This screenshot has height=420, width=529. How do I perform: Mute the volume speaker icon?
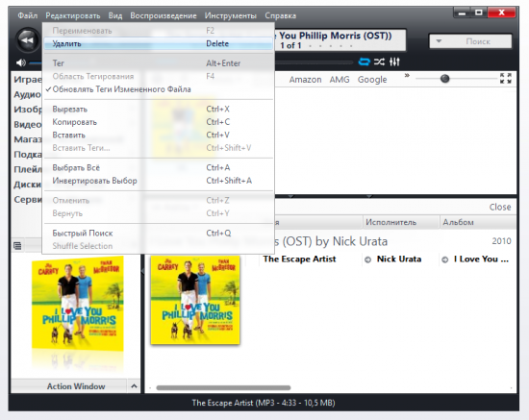click(x=21, y=62)
